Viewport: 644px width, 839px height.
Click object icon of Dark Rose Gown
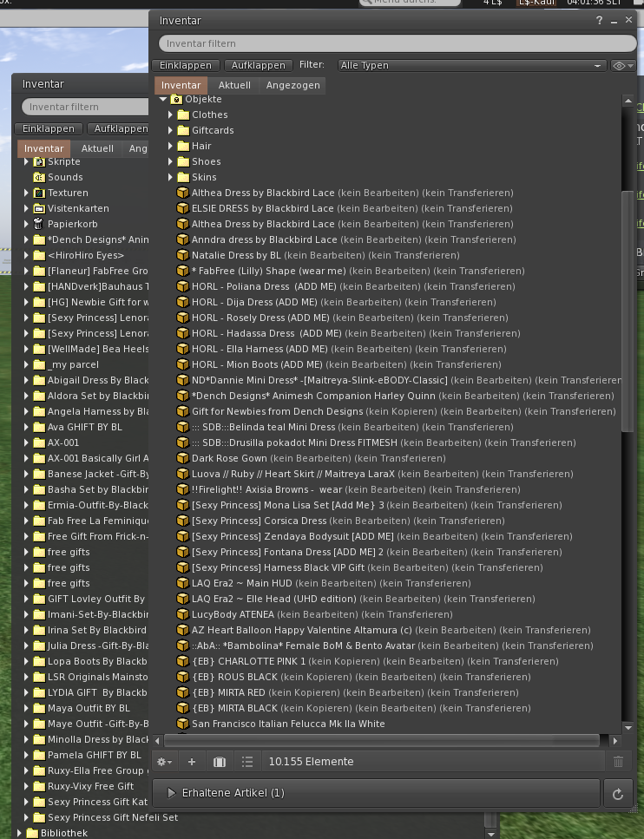pos(182,458)
